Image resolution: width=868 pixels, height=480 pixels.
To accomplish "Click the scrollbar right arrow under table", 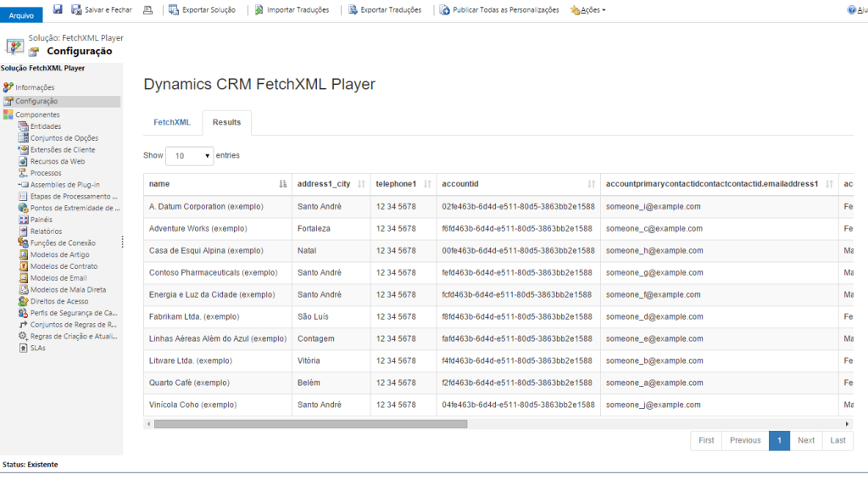I will 847,424.
